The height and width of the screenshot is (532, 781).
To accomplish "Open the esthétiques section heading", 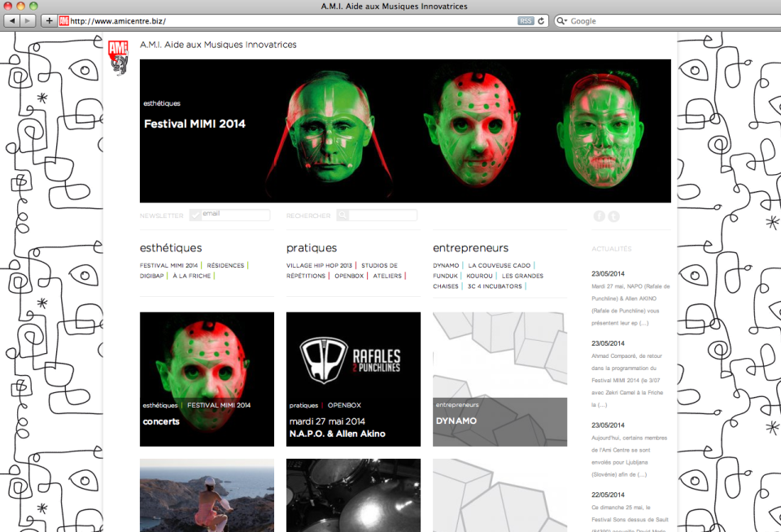I will tap(171, 247).
